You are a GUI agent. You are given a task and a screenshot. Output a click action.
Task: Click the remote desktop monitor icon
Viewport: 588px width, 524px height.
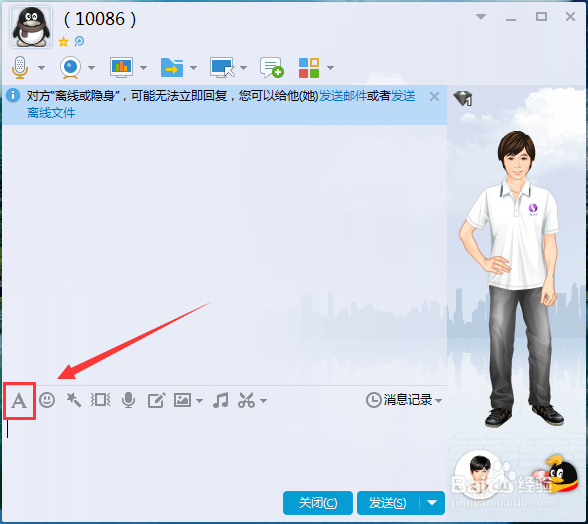[x=222, y=68]
